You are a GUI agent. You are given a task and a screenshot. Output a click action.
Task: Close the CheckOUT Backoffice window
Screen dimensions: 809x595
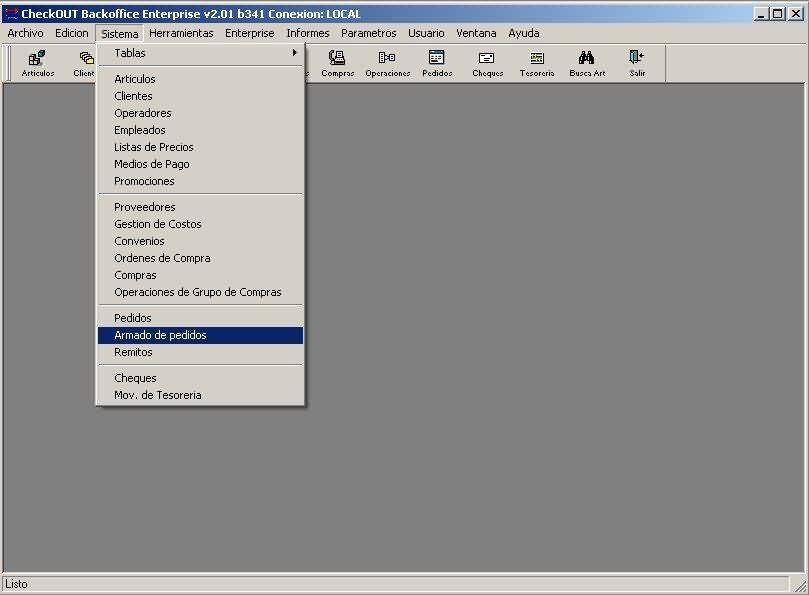click(x=796, y=14)
